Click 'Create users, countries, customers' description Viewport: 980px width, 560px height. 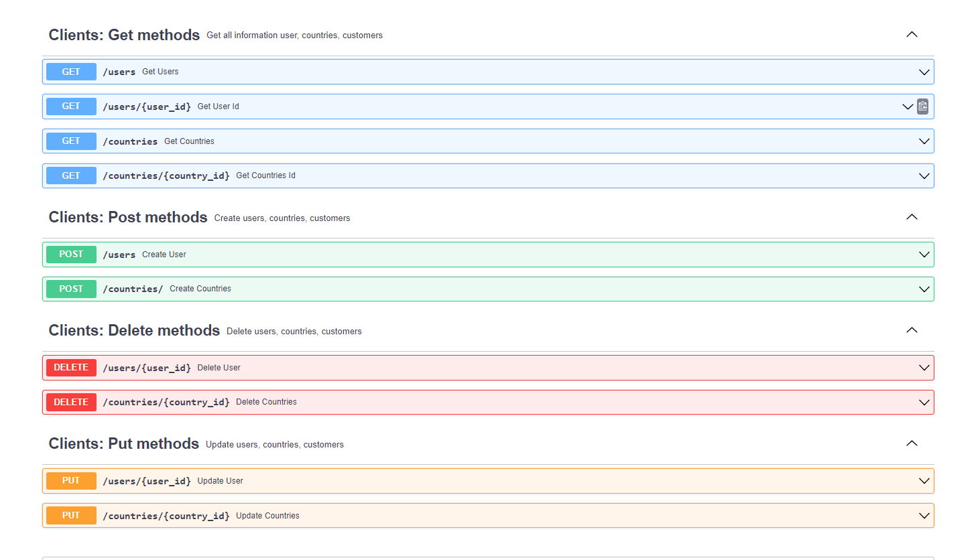(282, 218)
